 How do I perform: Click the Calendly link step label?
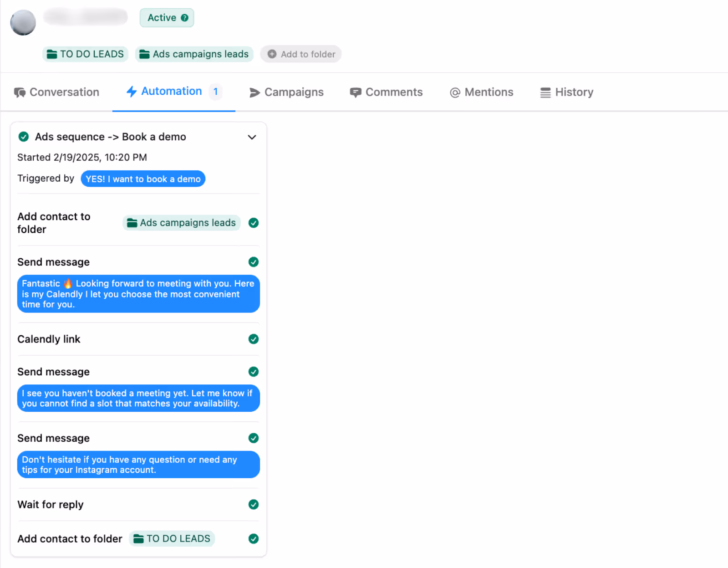point(49,339)
